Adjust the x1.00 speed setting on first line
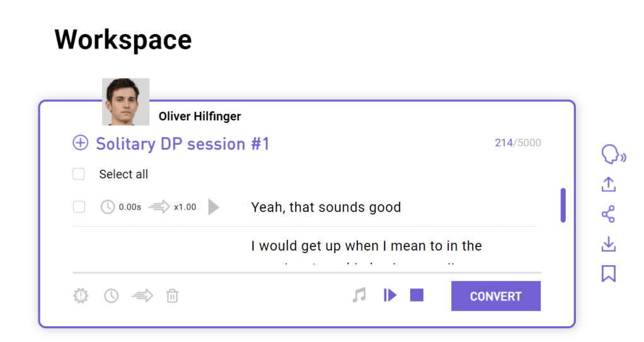 coord(173,207)
